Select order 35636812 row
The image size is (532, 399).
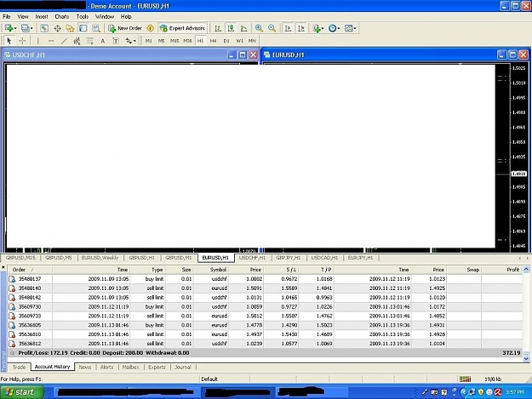(x=265, y=344)
